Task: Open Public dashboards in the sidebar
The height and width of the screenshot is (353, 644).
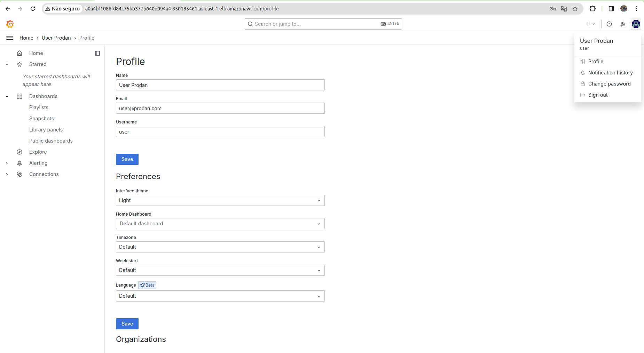Action: pos(51,141)
